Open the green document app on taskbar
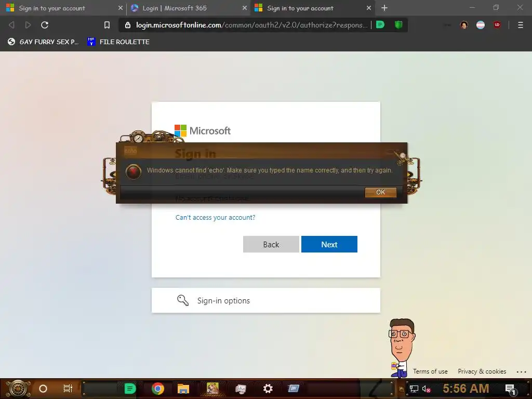This screenshot has width=532, height=399. pos(130,389)
